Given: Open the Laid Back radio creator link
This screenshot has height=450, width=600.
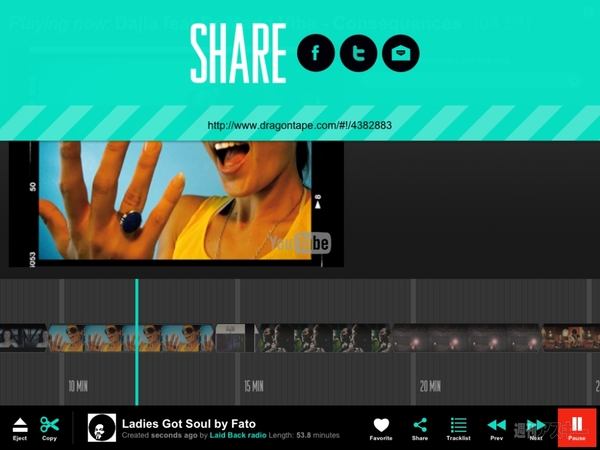Looking at the screenshot, I should coord(237,436).
